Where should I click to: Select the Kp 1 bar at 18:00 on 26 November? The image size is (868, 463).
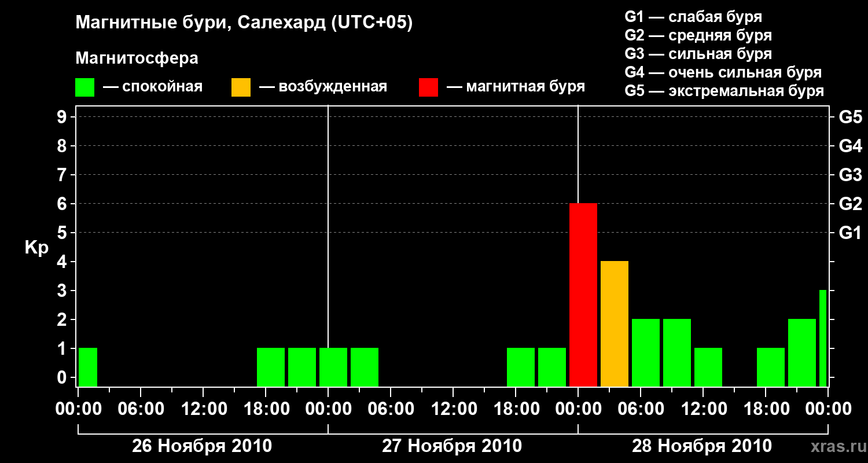tap(271, 368)
